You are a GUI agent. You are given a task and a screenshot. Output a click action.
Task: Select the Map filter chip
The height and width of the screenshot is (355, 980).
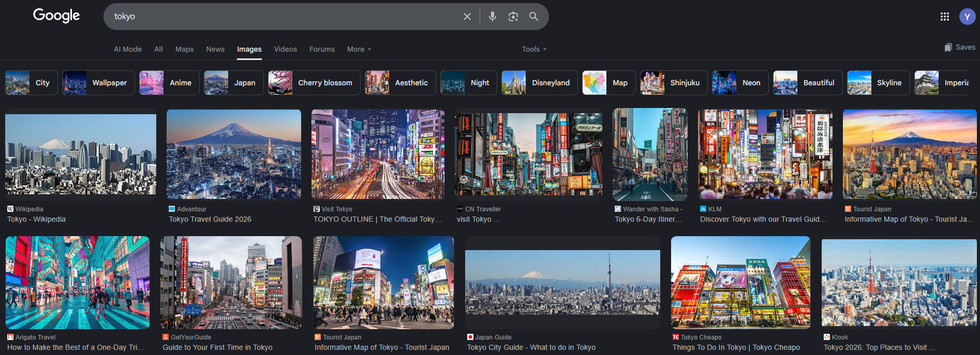click(609, 83)
